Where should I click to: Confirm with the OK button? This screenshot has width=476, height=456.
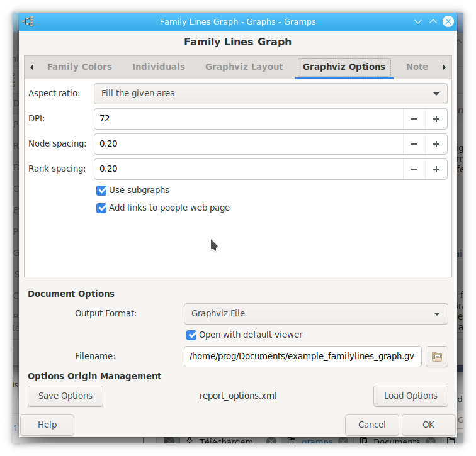tap(428, 425)
